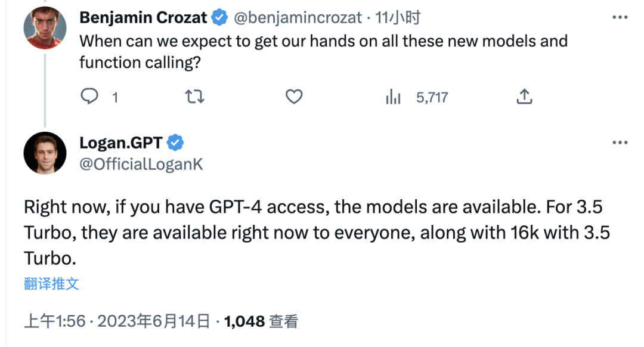644x347 pixels.
Task: Click 翻译推文 to translate the tweet
Action: click(51, 284)
